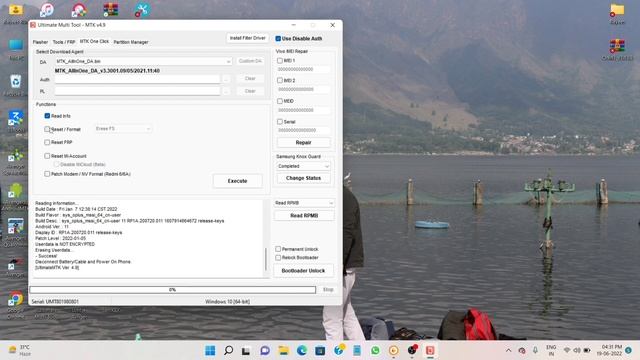Screen dimensions: 640x360
Task: Click Clear next to the Auth field
Action: pos(250,78)
